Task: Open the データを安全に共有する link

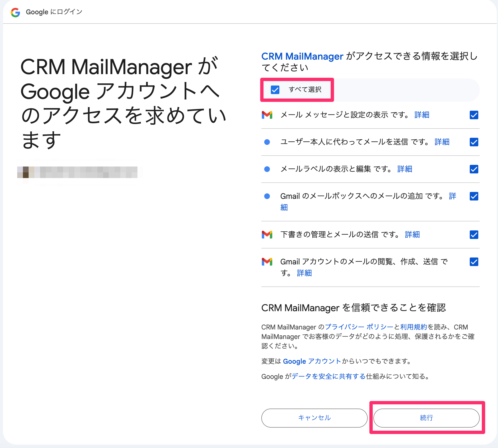Action: (x=328, y=376)
